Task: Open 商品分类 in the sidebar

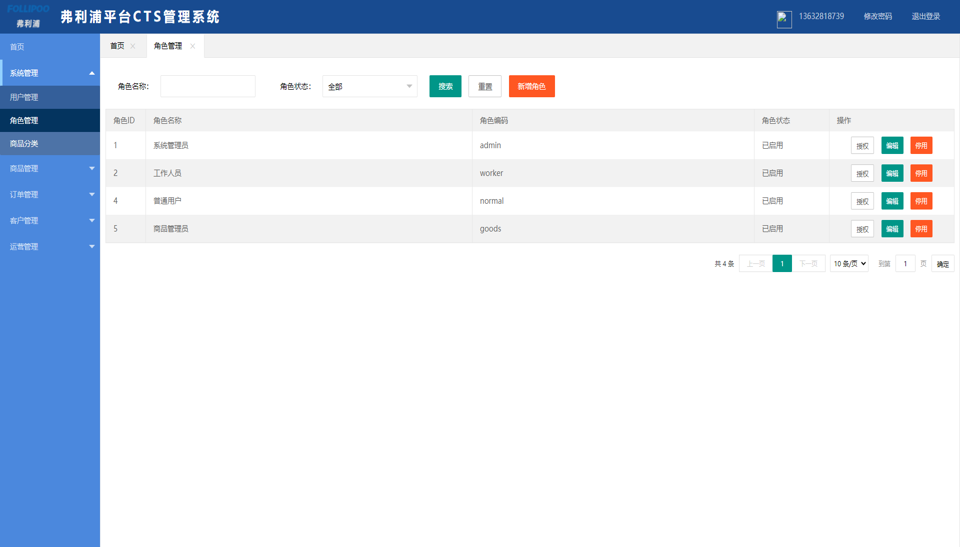Action: [x=50, y=144]
